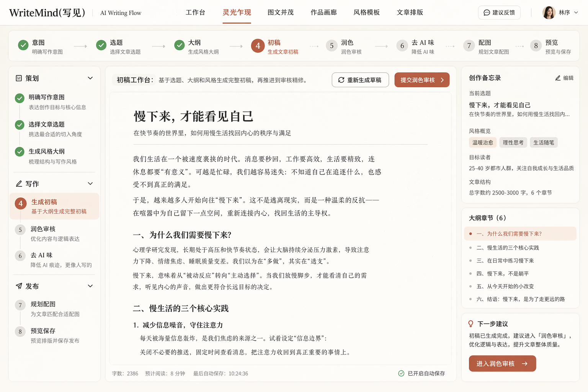Click the 当前选题 title in memo panel
588x392 pixels.
pos(500,105)
